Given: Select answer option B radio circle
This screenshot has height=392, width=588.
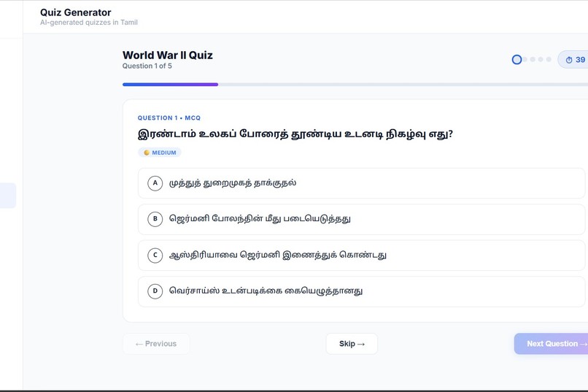Looking at the screenshot, I should click(x=155, y=219).
